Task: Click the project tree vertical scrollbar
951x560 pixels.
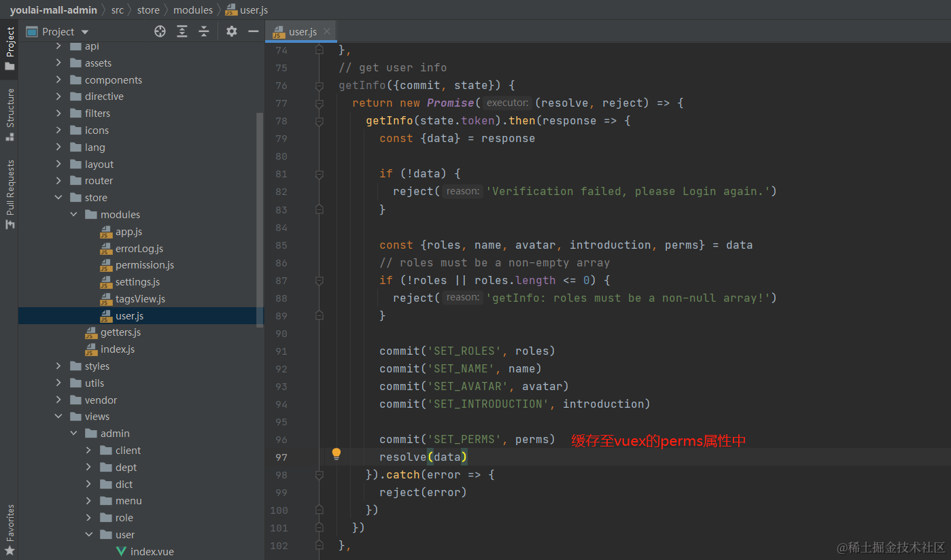Action: coord(260,220)
